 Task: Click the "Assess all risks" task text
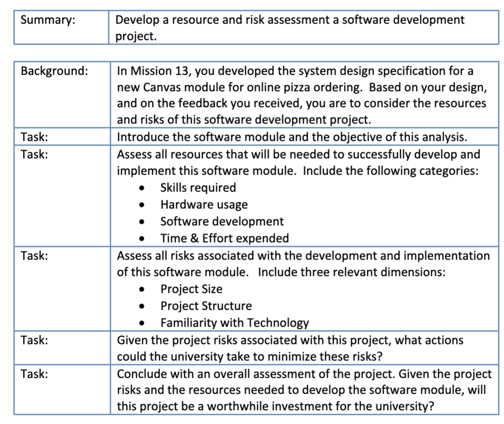(303, 264)
